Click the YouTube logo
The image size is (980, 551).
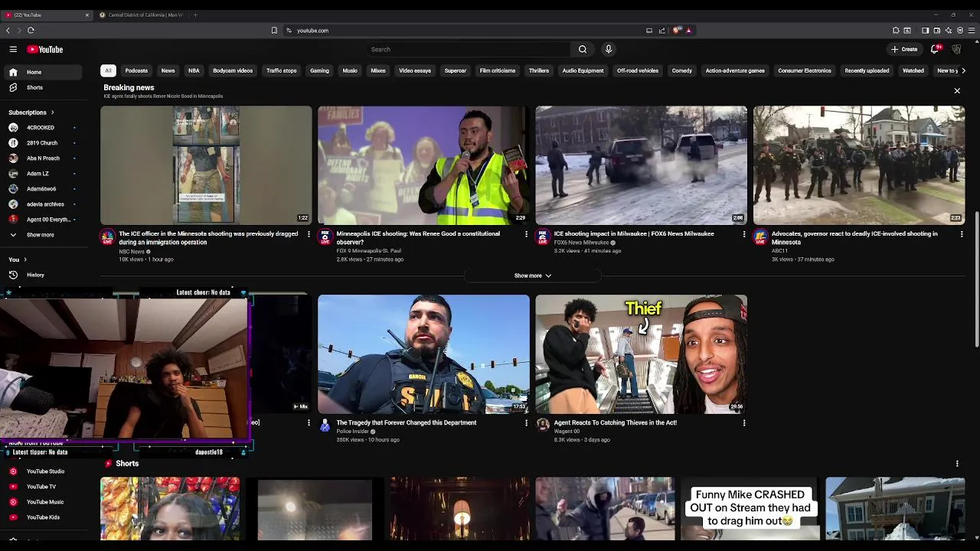tap(45, 49)
